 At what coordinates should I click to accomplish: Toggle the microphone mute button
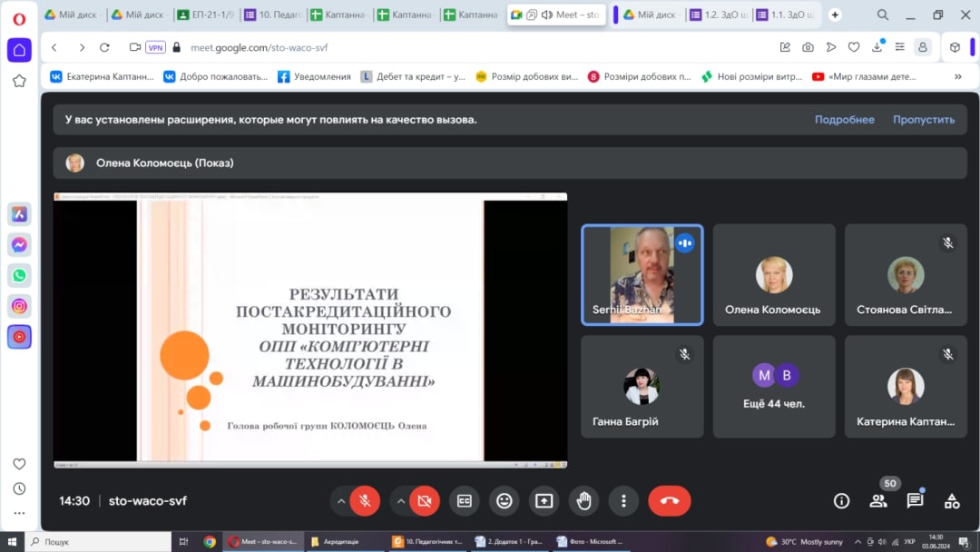pos(365,501)
